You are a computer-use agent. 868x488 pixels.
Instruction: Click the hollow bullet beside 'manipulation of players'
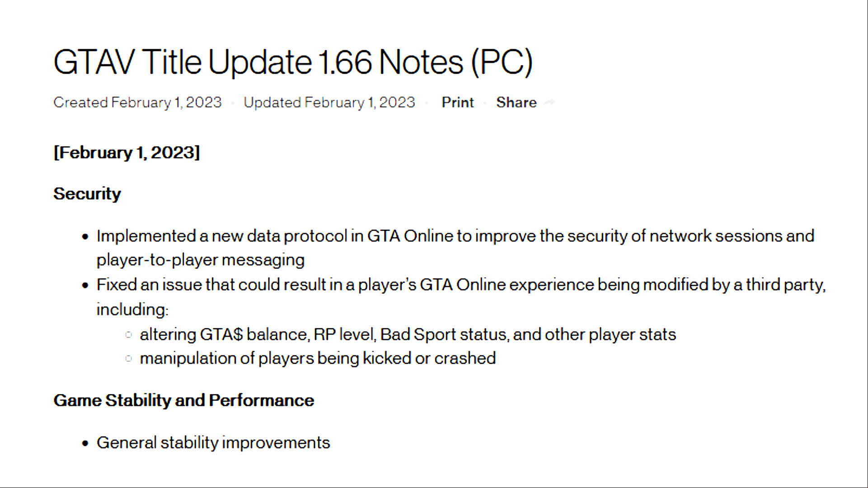click(128, 359)
